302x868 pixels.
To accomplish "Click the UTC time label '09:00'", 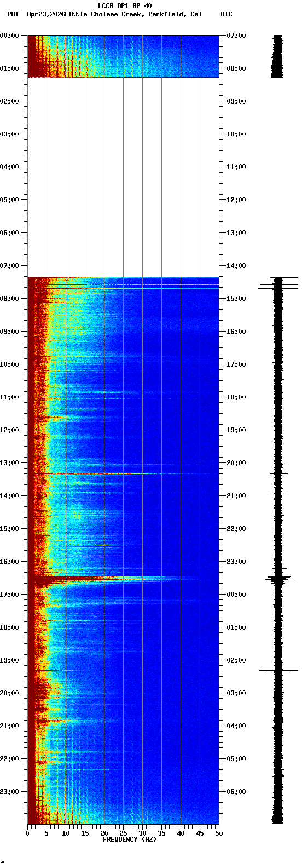I will pyautogui.click(x=236, y=101).
